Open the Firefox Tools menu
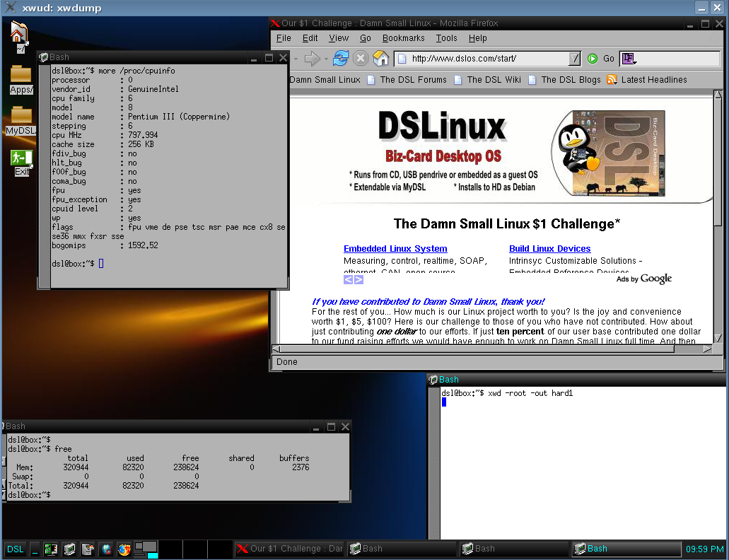Viewport: 729px width, 560px height. coord(446,38)
